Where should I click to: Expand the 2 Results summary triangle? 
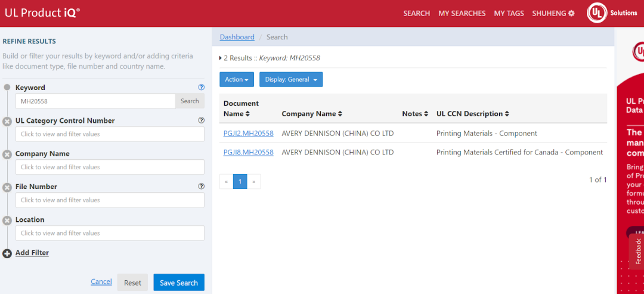coord(221,58)
